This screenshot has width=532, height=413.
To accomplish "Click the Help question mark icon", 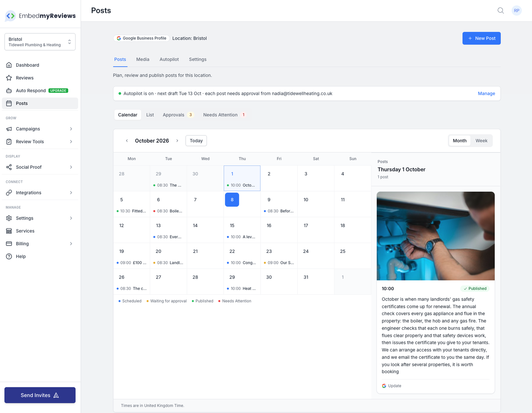I will 9,256.
